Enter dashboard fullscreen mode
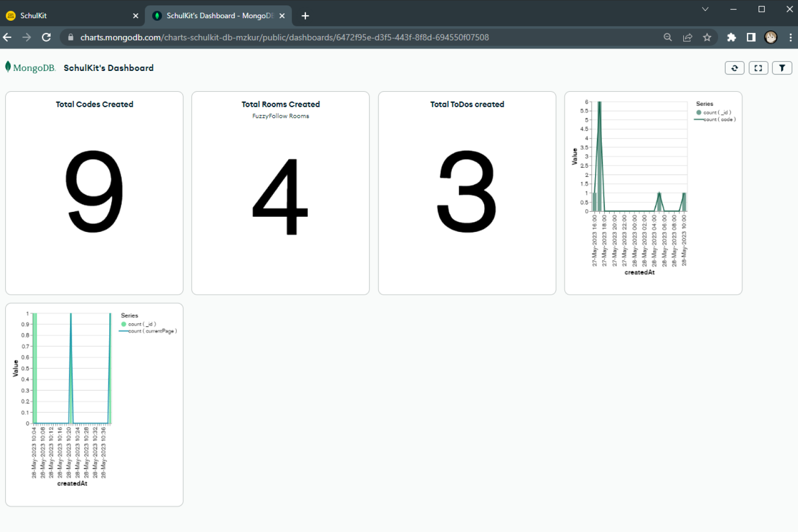This screenshot has width=798, height=532. [758, 68]
